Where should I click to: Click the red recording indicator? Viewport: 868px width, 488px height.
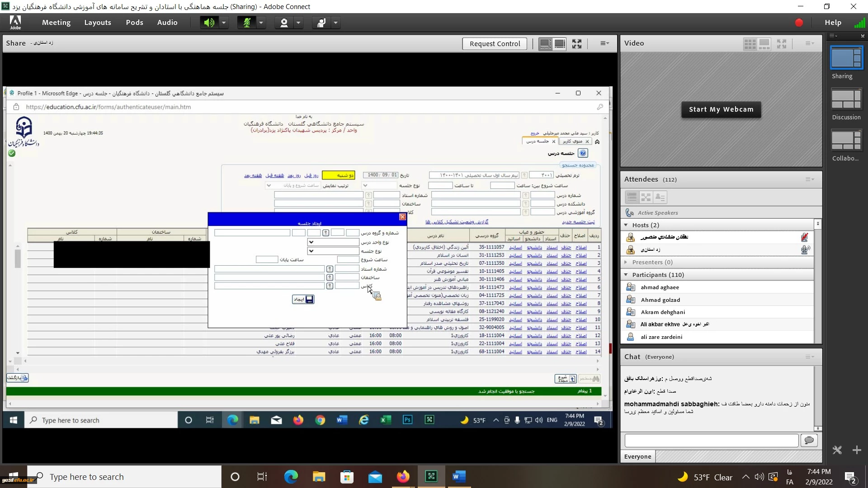tap(799, 23)
